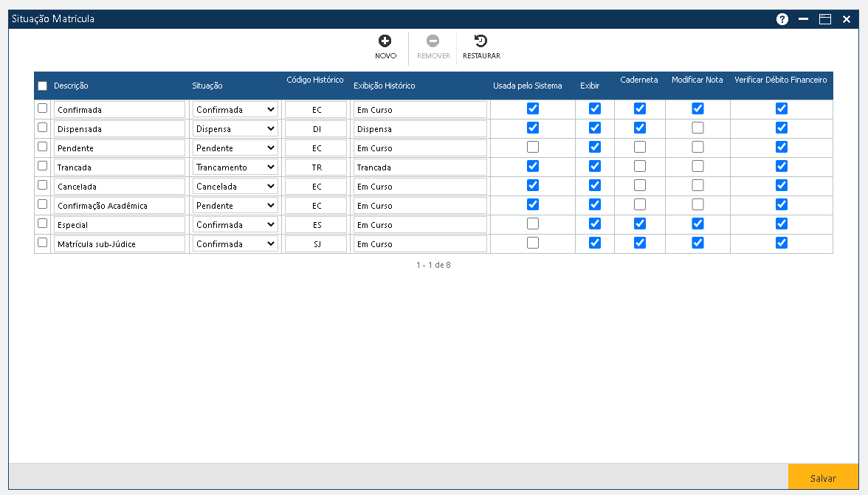Click the Salvar button
Viewport: 868px width, 495px height.
point(822,478)
